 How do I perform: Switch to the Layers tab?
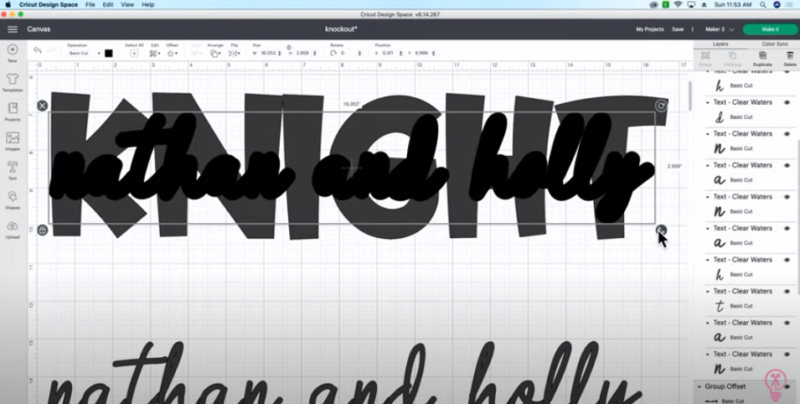(720, 44)
